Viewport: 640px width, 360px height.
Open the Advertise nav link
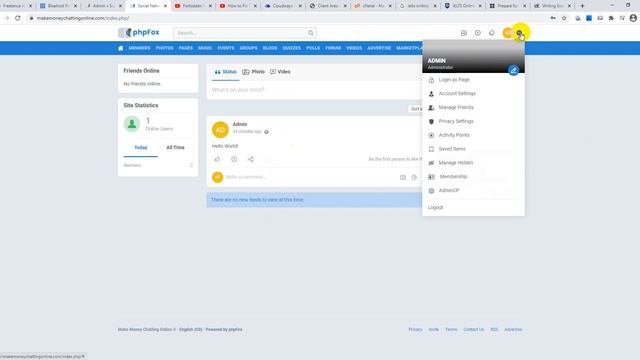tap(379, 48)
